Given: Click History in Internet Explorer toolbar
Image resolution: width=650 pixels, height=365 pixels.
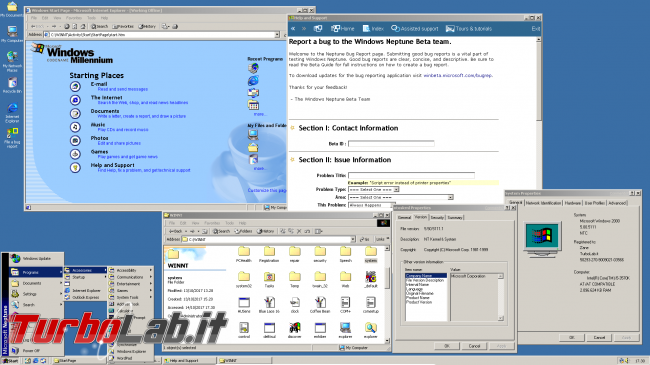Looking at the screenshot, I should pos(147,27).
